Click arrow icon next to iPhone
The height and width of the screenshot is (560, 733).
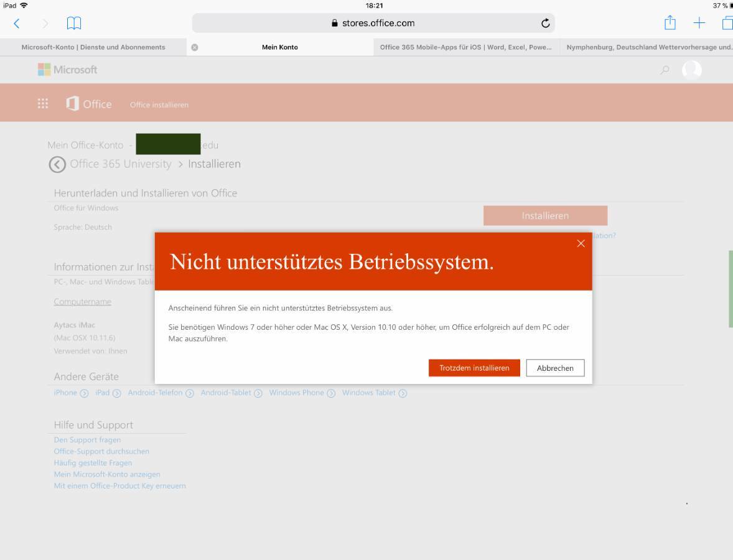point(84,394)
